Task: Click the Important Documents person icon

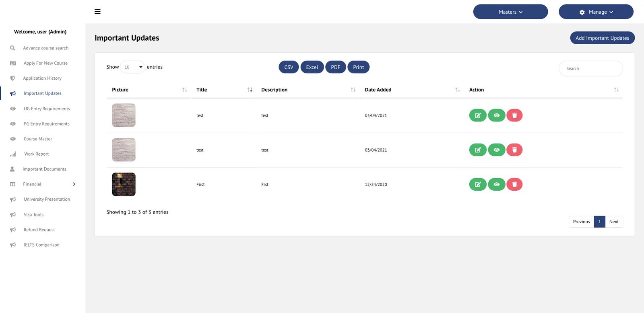Action: (12, 169)
